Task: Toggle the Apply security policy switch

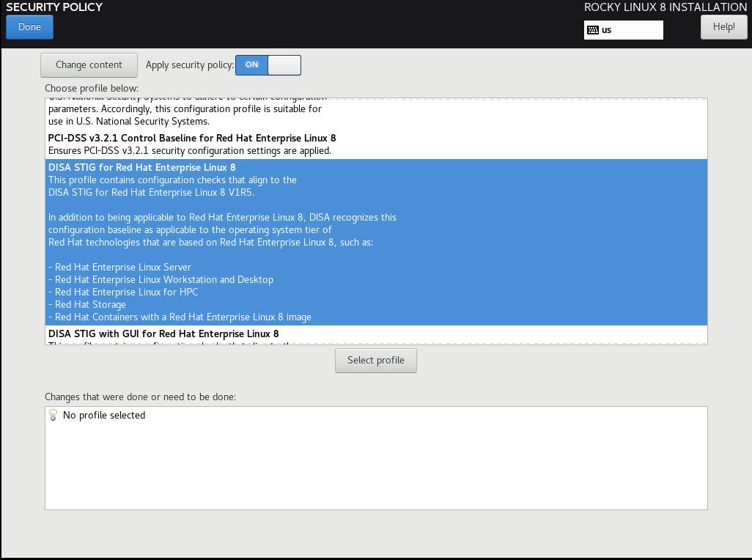Action: click(x=268, y=65)
